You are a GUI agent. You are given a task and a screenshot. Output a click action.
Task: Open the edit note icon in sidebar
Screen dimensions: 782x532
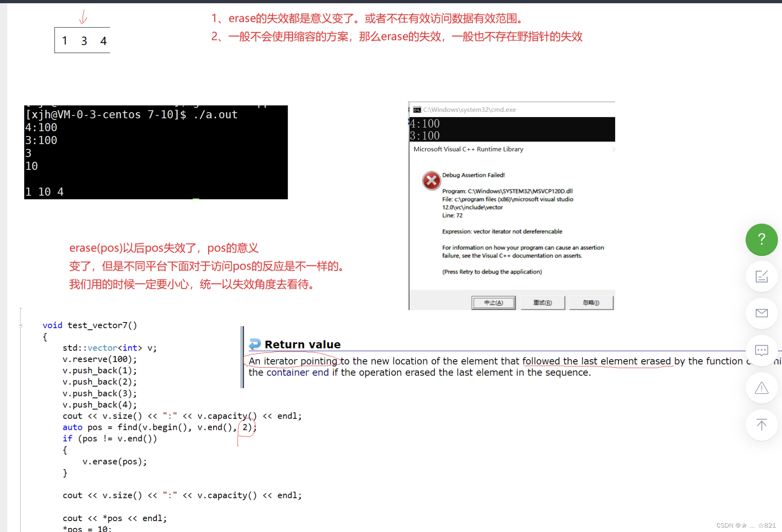[761, 276]
